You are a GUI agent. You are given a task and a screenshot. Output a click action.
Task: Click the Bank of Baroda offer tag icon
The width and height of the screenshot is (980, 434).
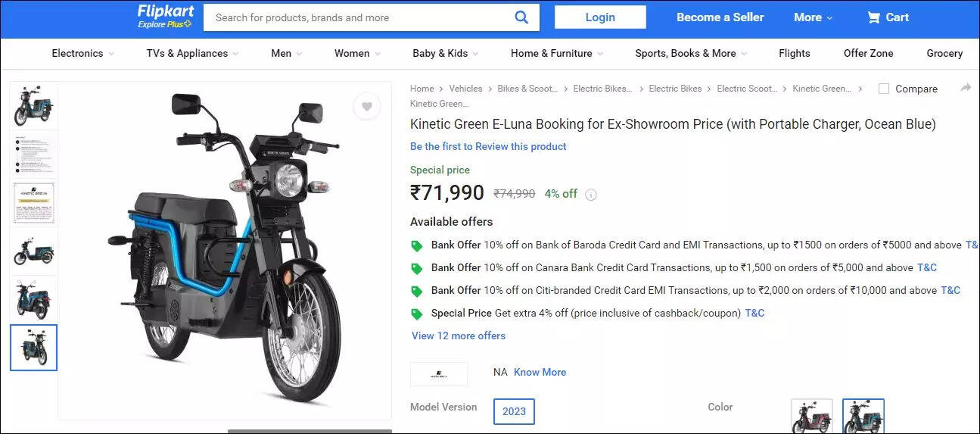(416, 245)
